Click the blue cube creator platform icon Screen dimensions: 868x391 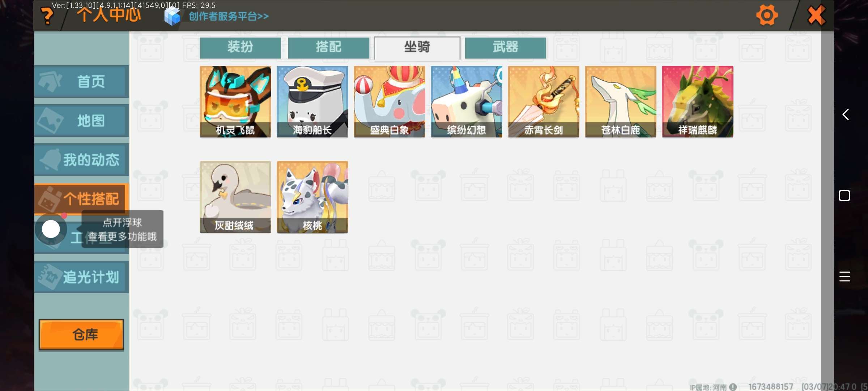click(172, 16)
